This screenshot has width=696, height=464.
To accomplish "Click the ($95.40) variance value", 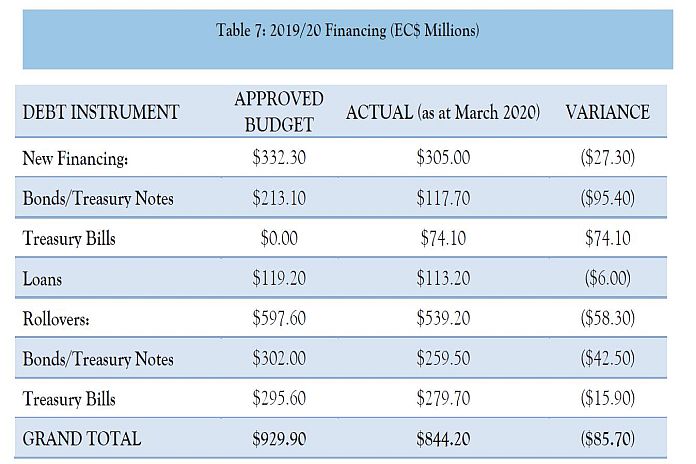I will 607,198.
